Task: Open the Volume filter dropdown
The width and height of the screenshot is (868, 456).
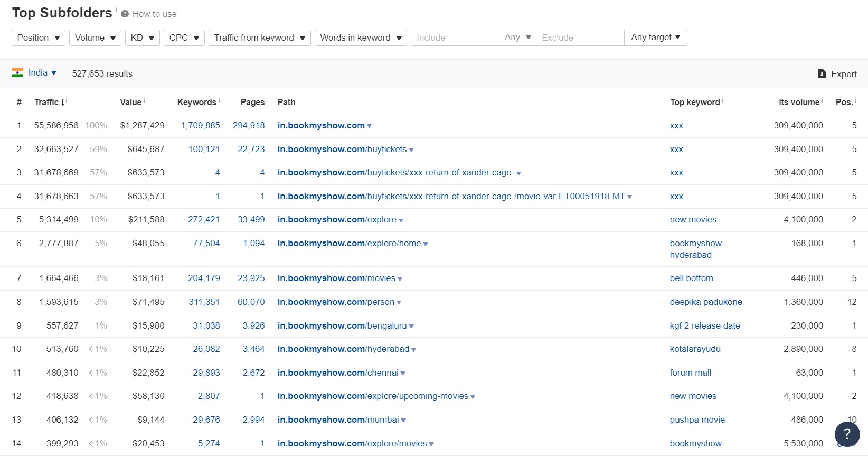Action: (x=95, y=38)
